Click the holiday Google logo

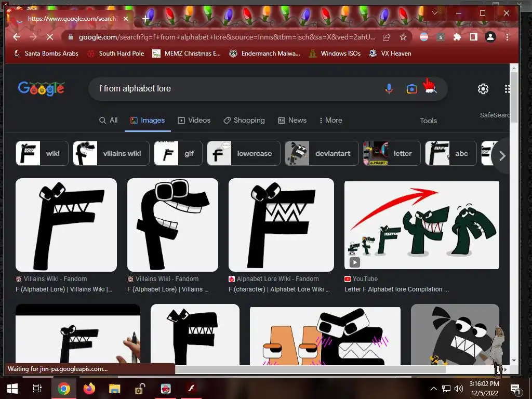(42, 89)
